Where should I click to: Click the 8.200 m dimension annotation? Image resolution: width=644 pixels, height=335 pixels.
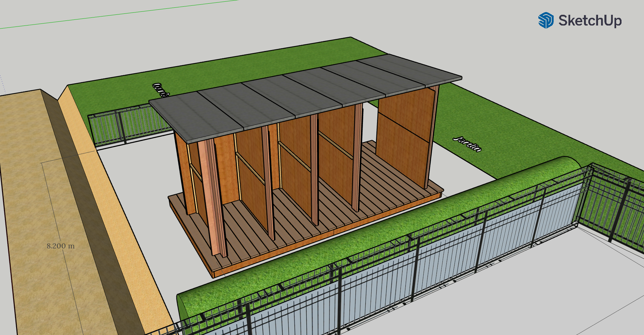[60, 246]
